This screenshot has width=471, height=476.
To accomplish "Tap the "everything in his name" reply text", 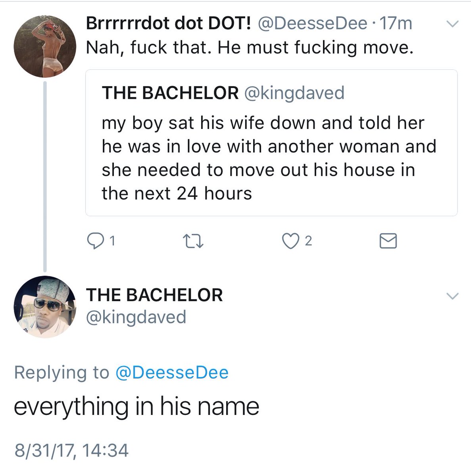I will click(x=136, y=407).
